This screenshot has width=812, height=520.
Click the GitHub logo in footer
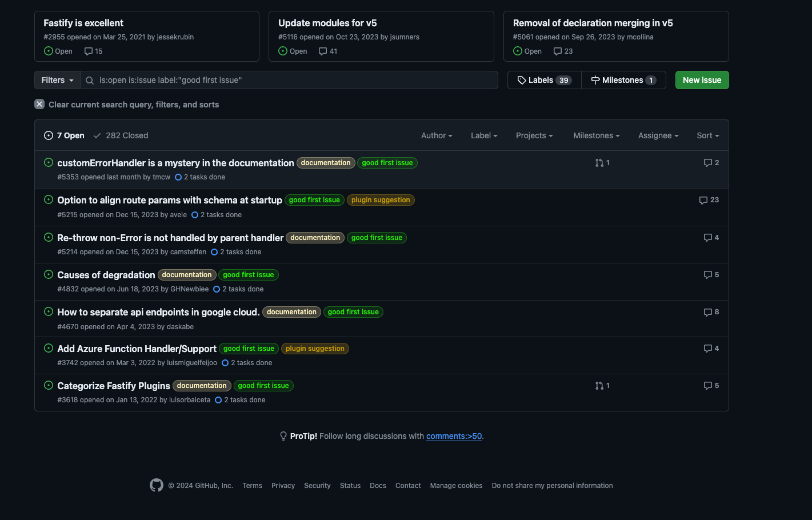[x=157, y=485]
